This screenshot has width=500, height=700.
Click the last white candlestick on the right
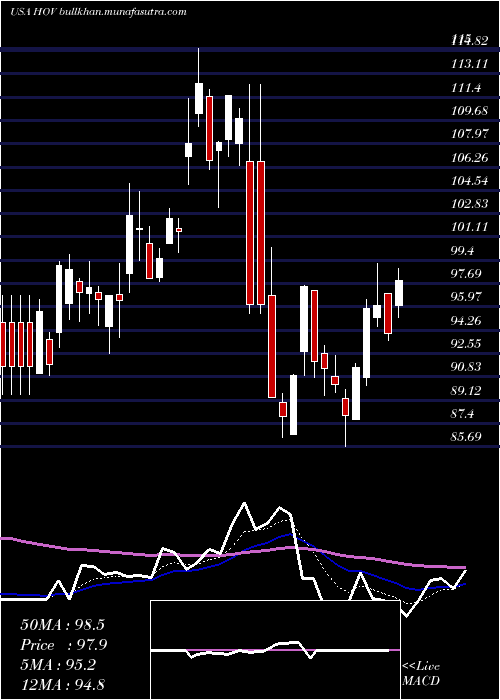coord(399,293)
